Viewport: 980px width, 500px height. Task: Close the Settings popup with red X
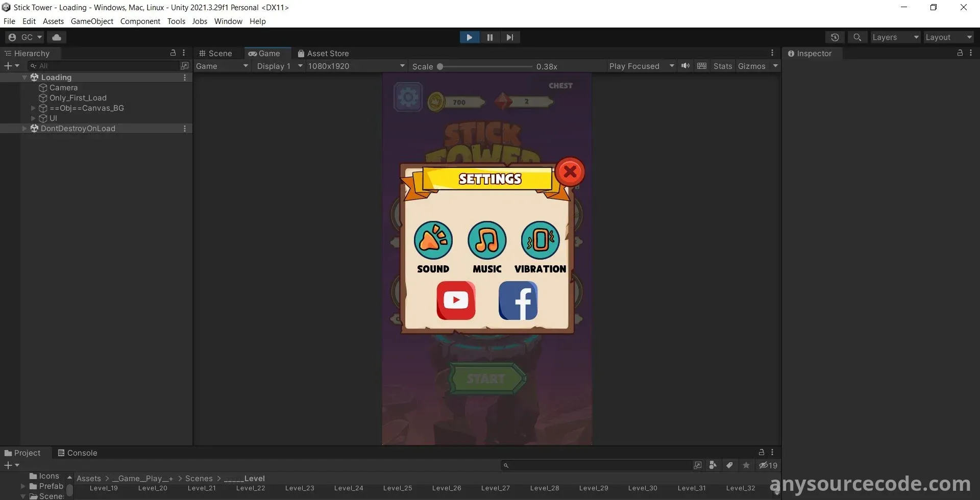570,172
